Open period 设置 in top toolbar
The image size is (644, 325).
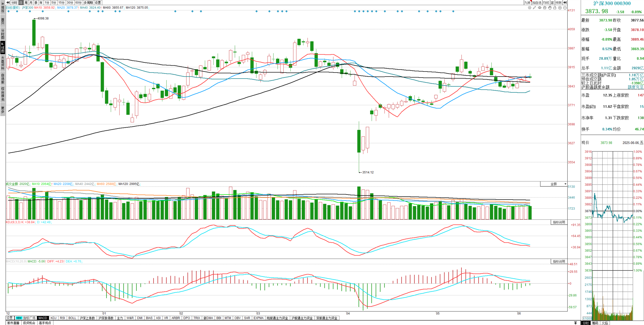(x=98, y=3)
